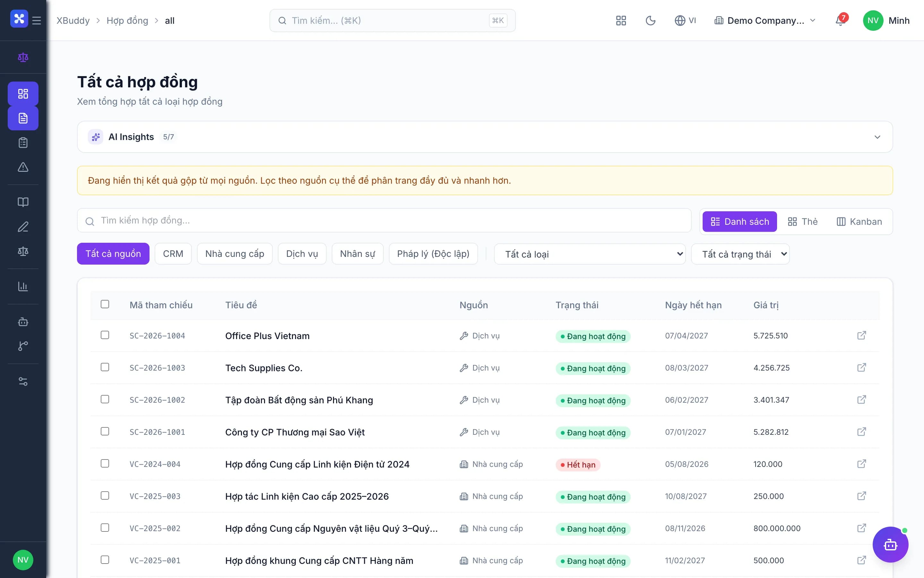Check the SC-2026-1001 row checkbox
Viewport: 924px width, 578px height.
(x=105, y=431)
